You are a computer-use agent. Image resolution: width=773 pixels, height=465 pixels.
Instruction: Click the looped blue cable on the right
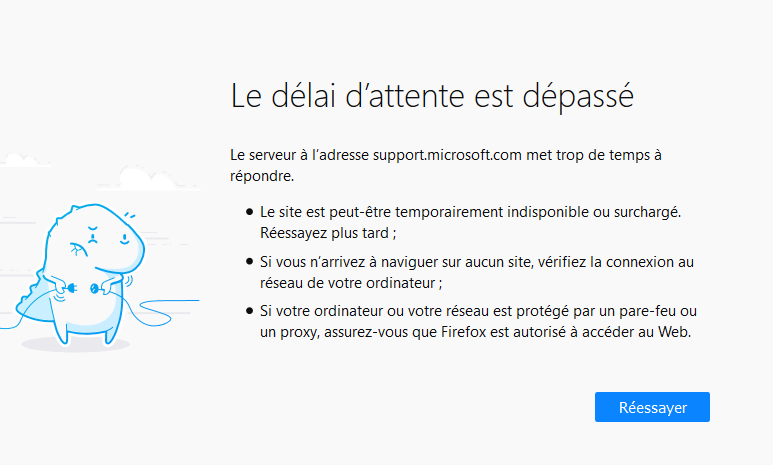click(x=158, y=312)
